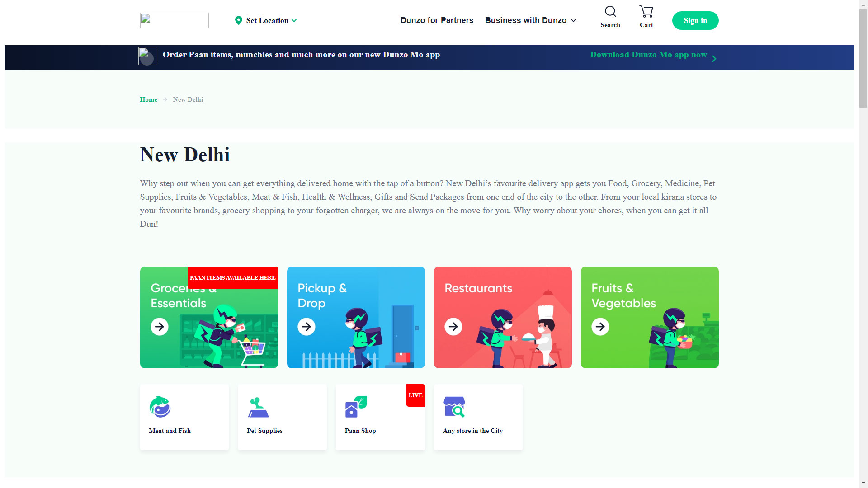
Task: Click the arrow on Restaurants card
Action: [453, 327]
